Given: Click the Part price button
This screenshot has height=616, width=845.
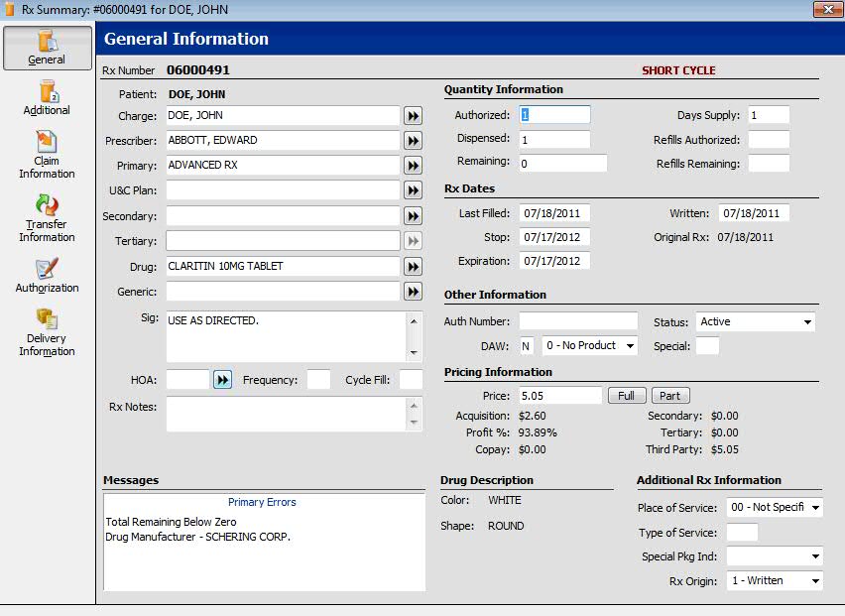Looking at the screenshot, I should point(670,396).
